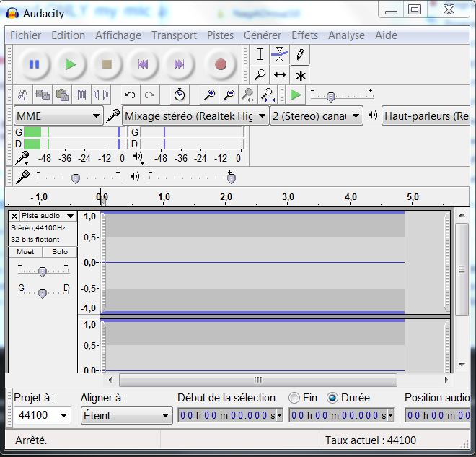Start playback with the large Play button
The image size is (476, 457).
pos(71,64)
